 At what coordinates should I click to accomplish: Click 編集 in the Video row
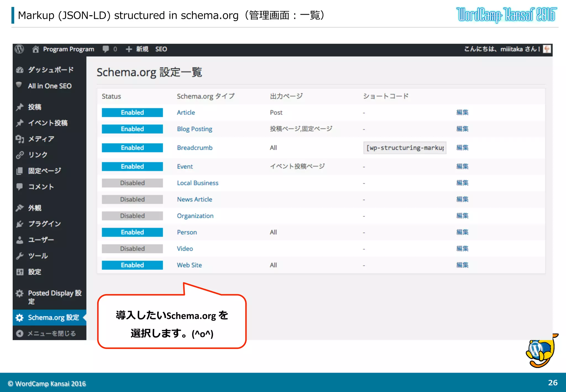(462, 249)
